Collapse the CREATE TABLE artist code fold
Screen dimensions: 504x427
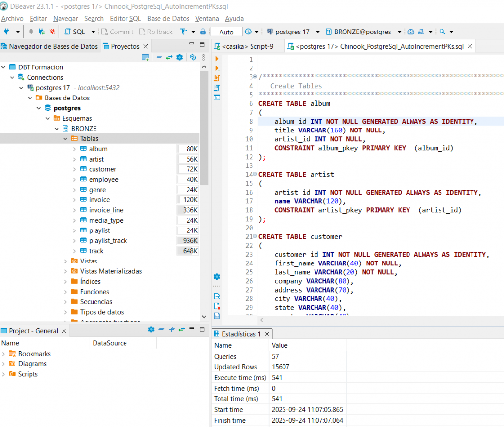point(254,174)
